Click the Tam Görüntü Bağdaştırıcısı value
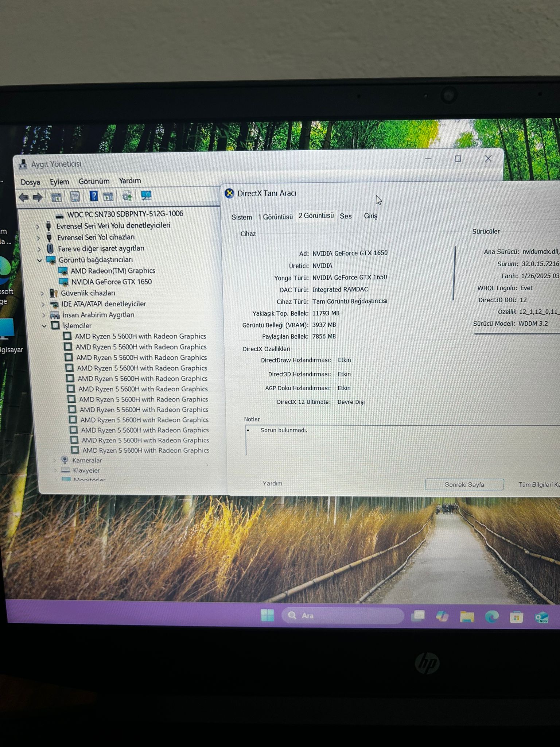Screen dimensions: 560x747 coord(350,301)
